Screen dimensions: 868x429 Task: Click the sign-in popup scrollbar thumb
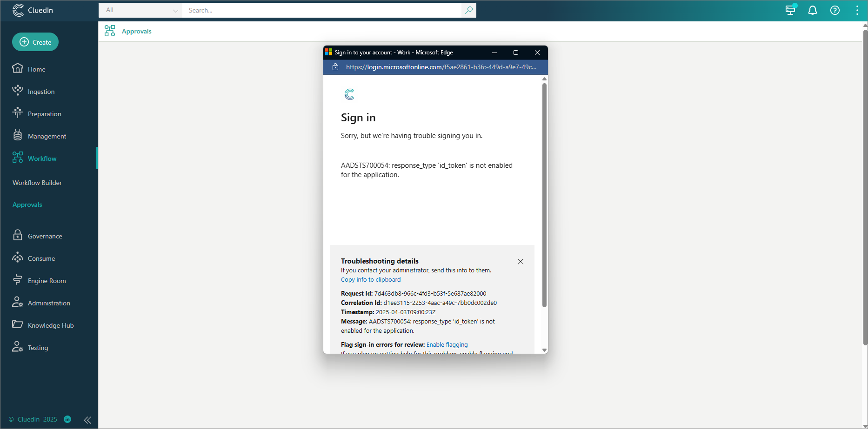pos(544,195)
